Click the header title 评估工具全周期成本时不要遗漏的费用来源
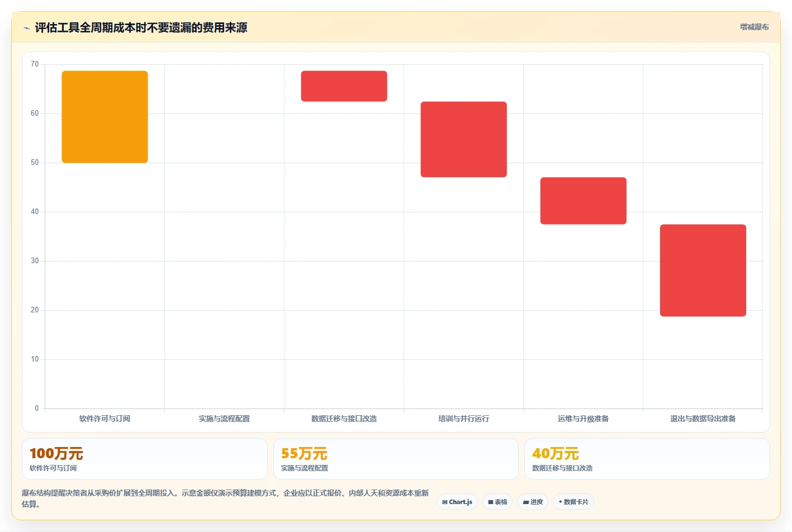792x532 pixels. 141,27
